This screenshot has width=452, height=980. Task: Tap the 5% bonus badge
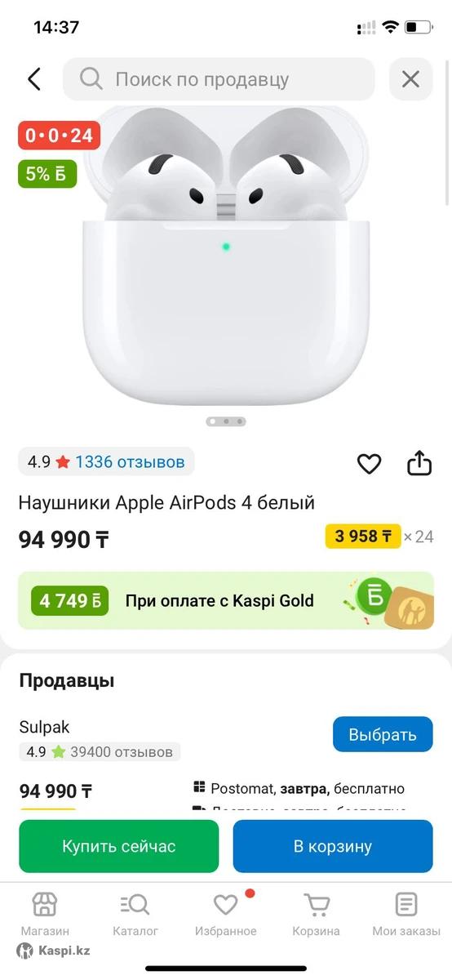pyautogui.click(x=47, y=173)
